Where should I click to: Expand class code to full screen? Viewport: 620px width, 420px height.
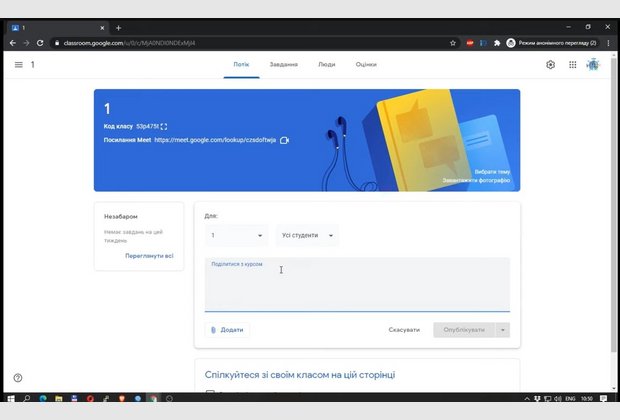(164, 127)
